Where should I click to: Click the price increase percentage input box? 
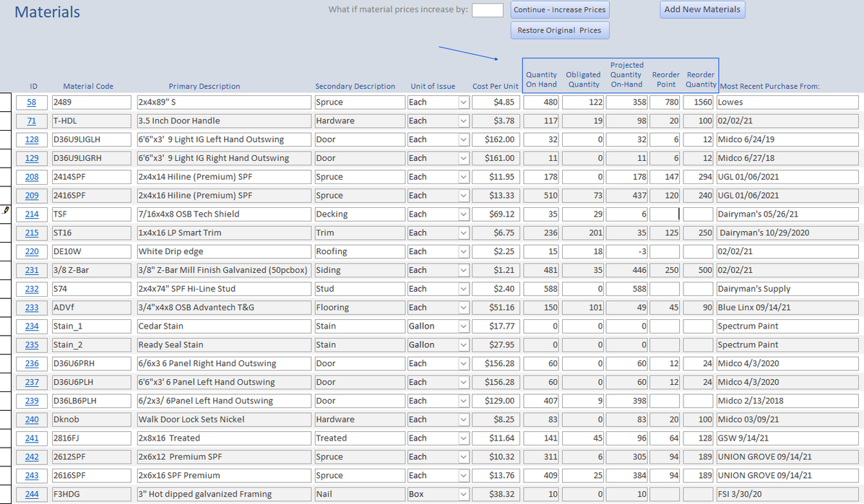point(488,10)
